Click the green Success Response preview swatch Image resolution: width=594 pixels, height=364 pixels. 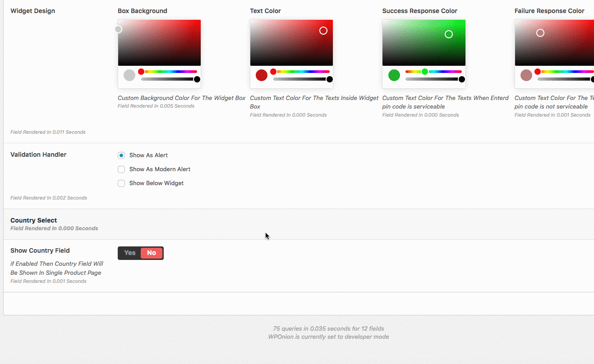click(394, 75)
